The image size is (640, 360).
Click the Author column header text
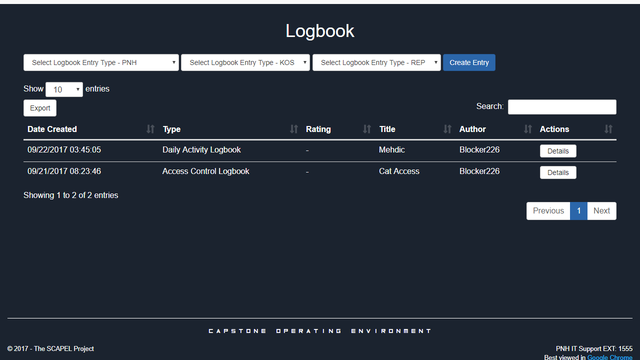[x=472, y=129]
